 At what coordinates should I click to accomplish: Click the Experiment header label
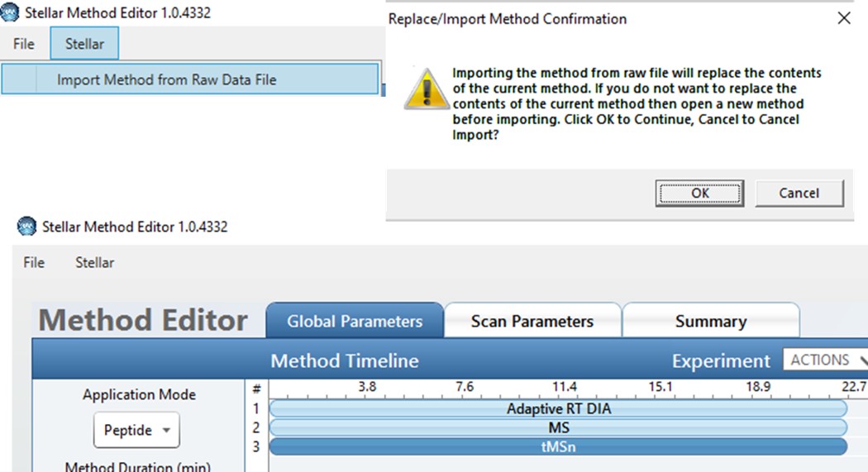click(x=721, y=360)
